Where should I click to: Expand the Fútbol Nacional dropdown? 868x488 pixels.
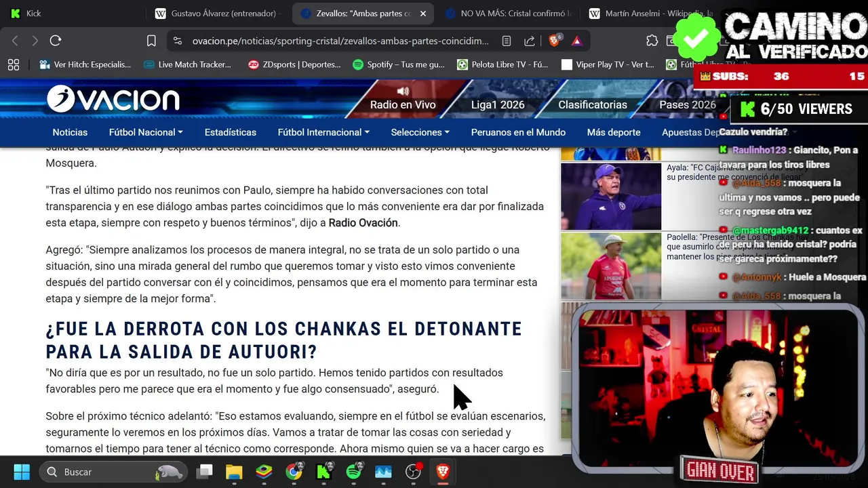pyautogui.click(x=146, y=132)
